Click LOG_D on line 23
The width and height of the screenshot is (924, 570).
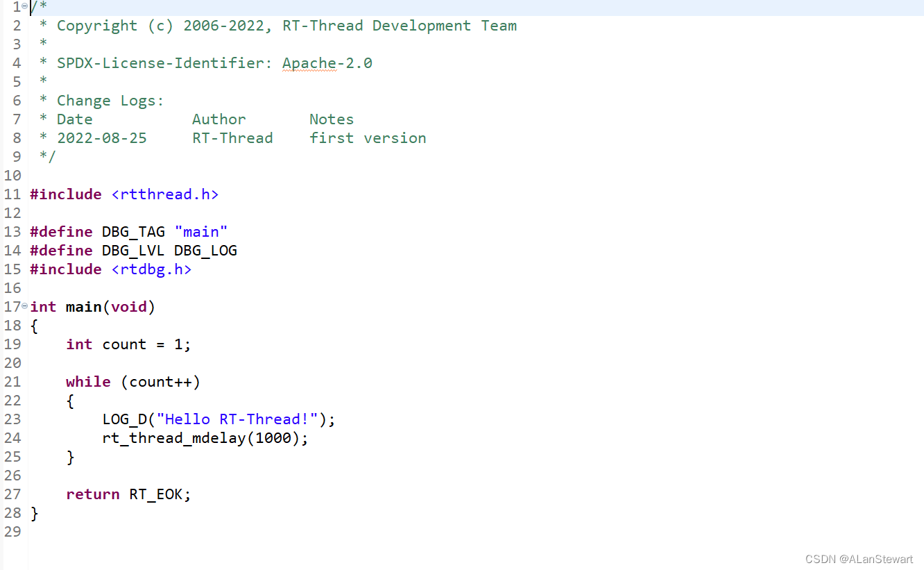coord(124,419)
